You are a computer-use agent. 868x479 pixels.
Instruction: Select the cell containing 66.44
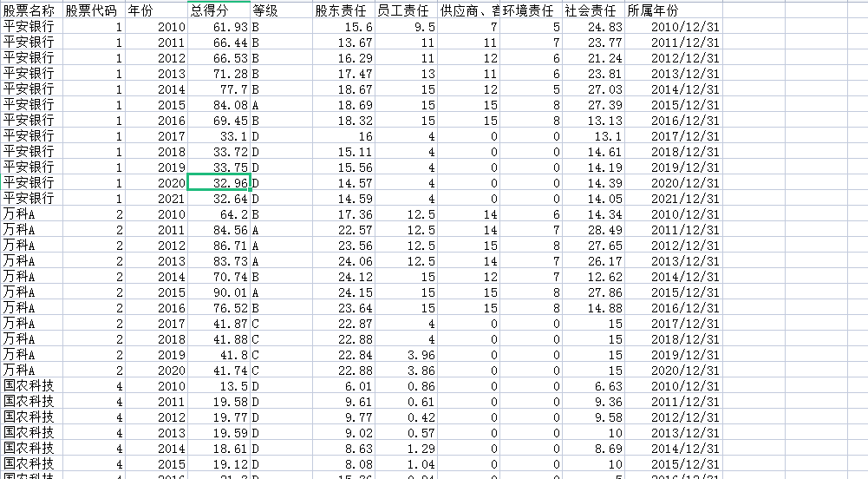(219, 42)
